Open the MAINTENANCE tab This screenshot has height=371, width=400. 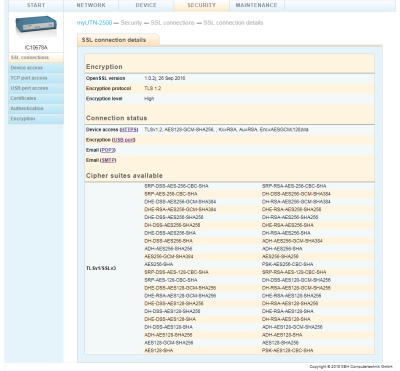coord(256,5)
